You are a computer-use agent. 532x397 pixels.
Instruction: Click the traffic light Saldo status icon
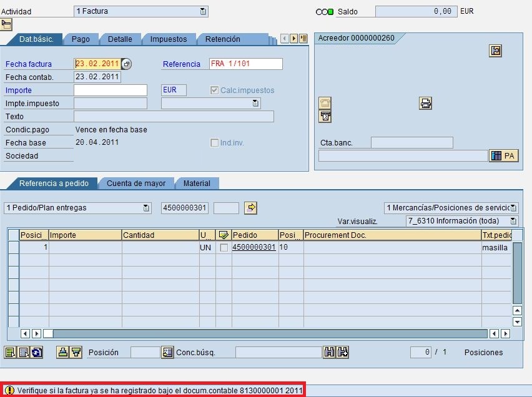click(324, 12)
